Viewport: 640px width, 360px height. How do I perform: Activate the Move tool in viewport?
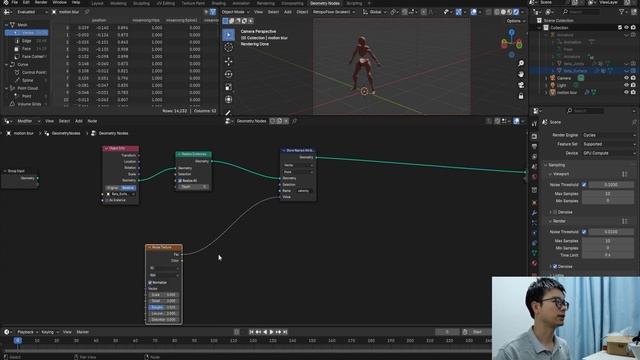(x=229, y=62)
